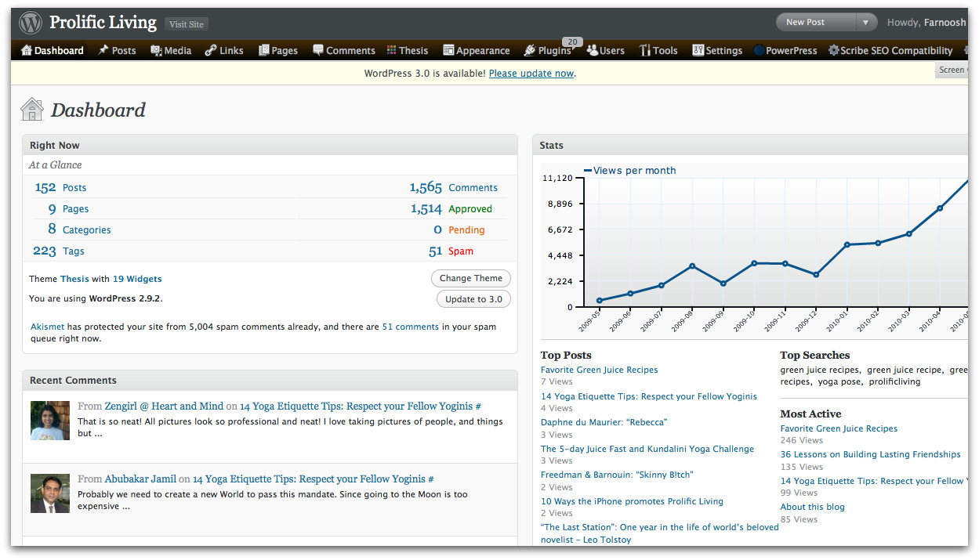Open the New Post dropdown arrow
The height and width of the screenshot is (560, 979).
pyautogui.click(x=866, y=23)
